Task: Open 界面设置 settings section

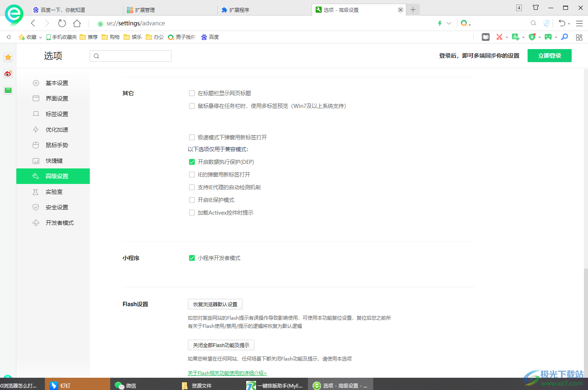Action: click(x=53, y=99)
